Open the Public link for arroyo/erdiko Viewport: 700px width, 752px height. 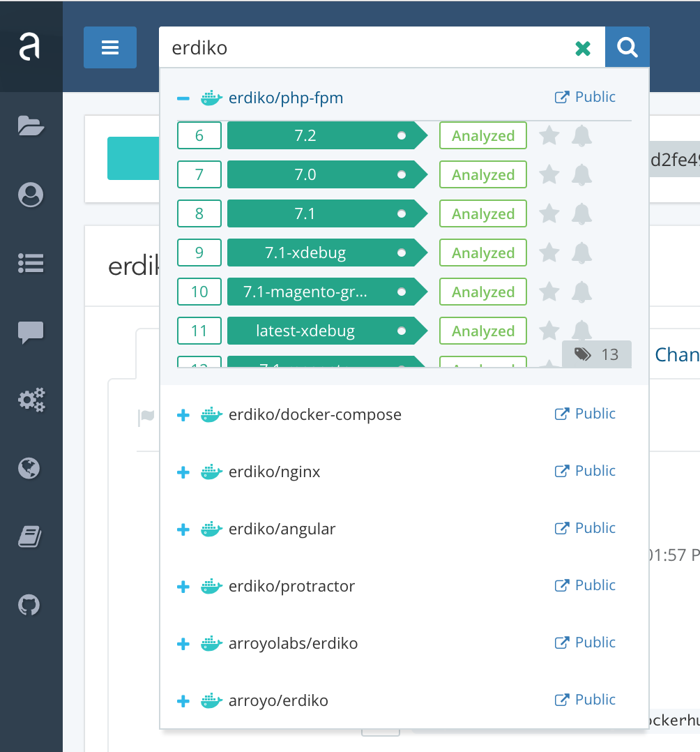(585, 699)
